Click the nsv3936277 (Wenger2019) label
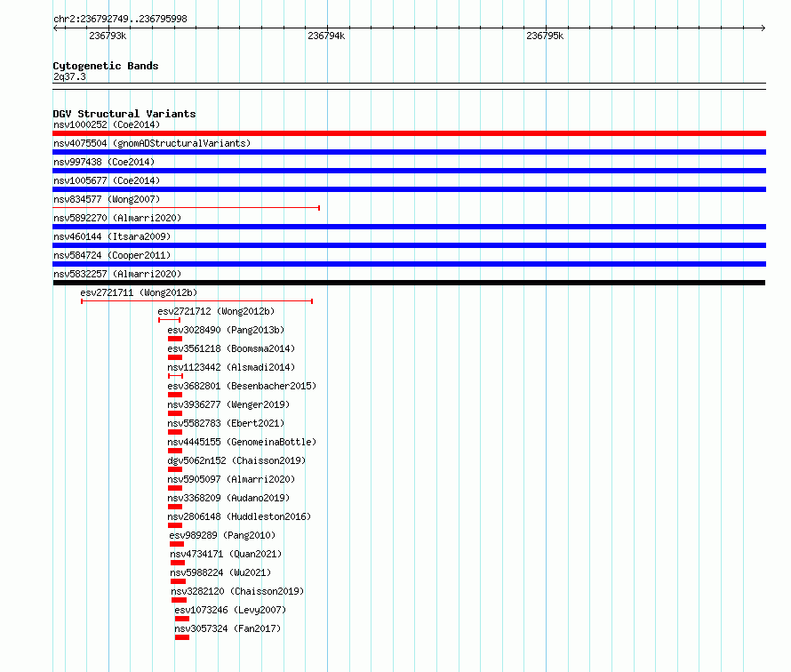This screenshot has height=672, width=791. [x=228, y=404]
